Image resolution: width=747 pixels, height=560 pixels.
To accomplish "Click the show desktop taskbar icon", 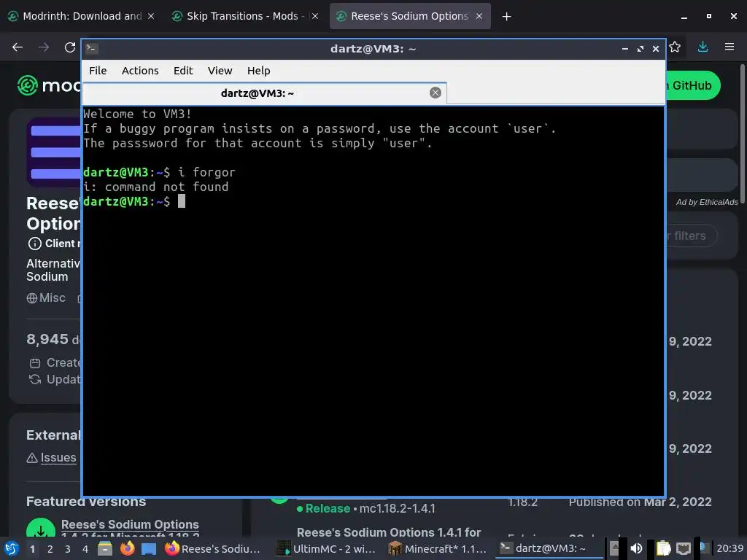I will tap(149, 549).
